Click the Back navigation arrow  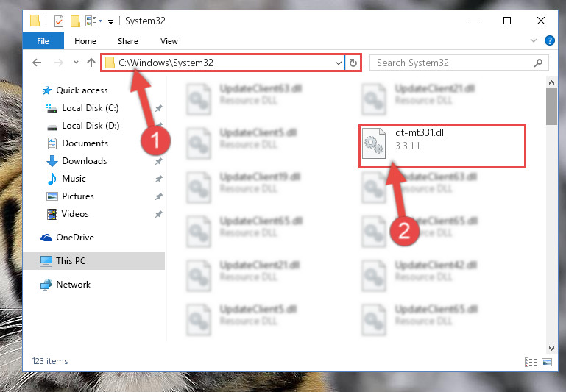tap(37, 63)
